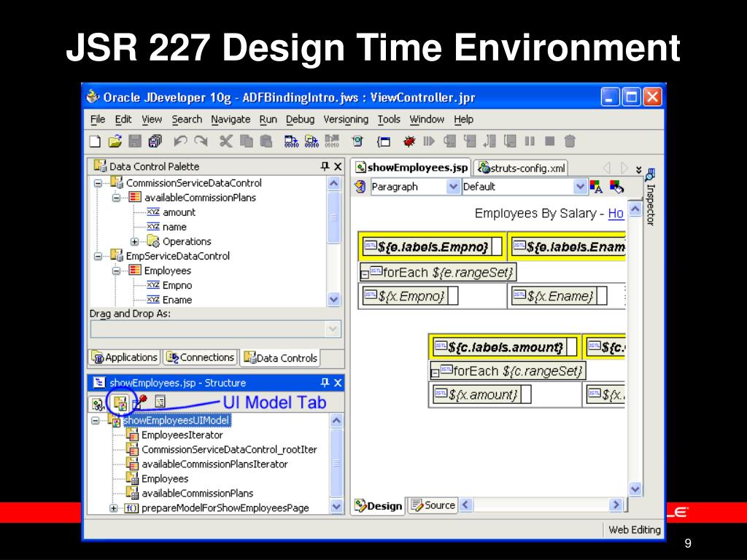
Task: Close the Data Control Palette panel
Action: 338,167
